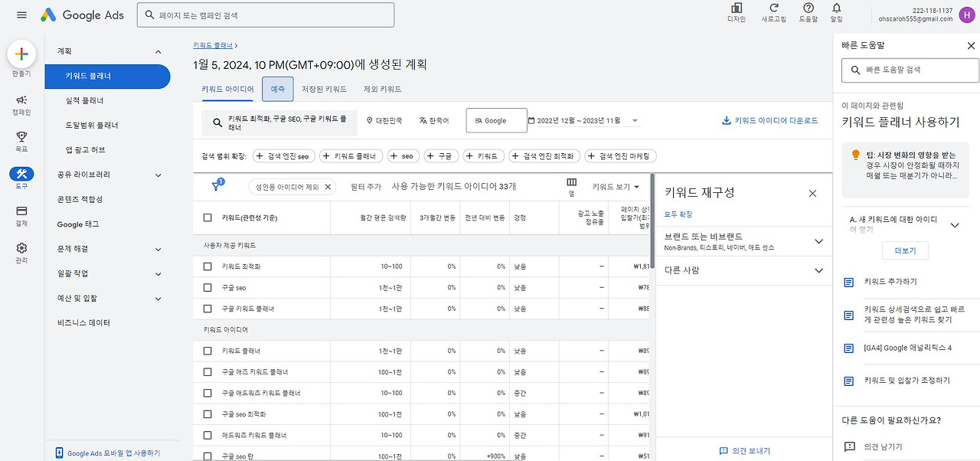Screen dimensions: 980x461
Task: Check the 구글 애즈 키워드 플래너 checkbox
Action: point(207,372)
